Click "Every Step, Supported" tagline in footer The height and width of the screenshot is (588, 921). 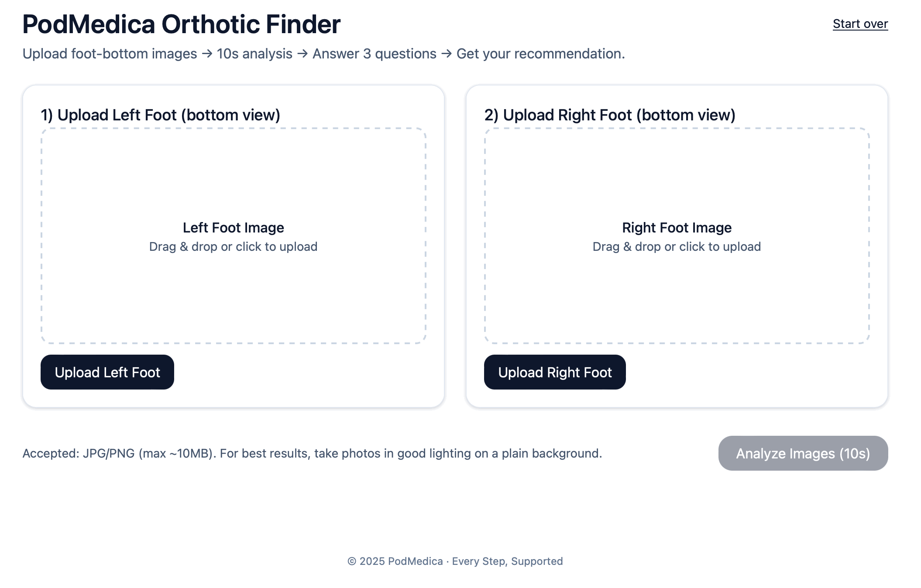point(507,561)
